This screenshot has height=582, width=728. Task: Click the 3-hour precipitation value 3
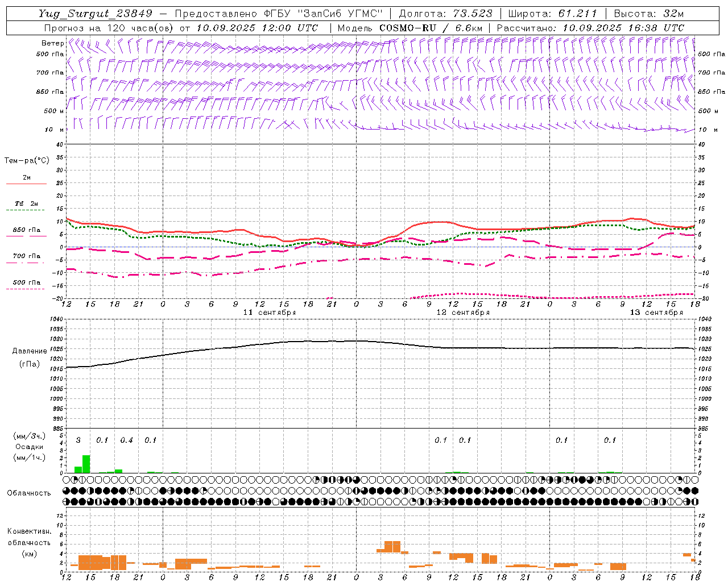(x=78, y=440)
